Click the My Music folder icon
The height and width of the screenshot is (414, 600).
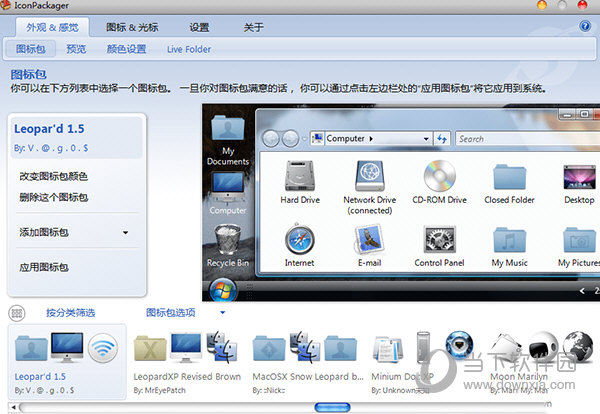point(510,240)
